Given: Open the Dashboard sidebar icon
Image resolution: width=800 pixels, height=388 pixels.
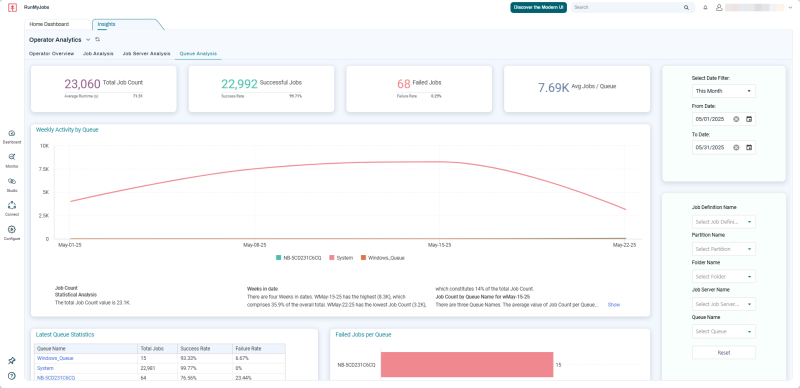Looking at the screenshot, I should (12, 136).
